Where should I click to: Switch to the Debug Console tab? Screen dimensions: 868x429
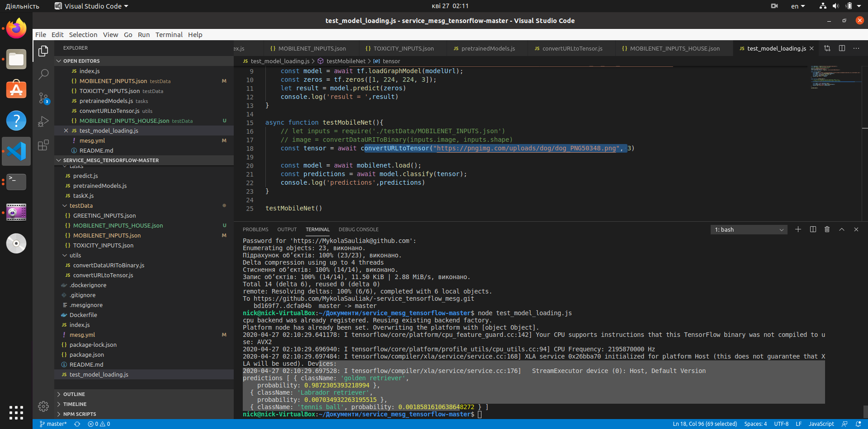coord(359,229)
